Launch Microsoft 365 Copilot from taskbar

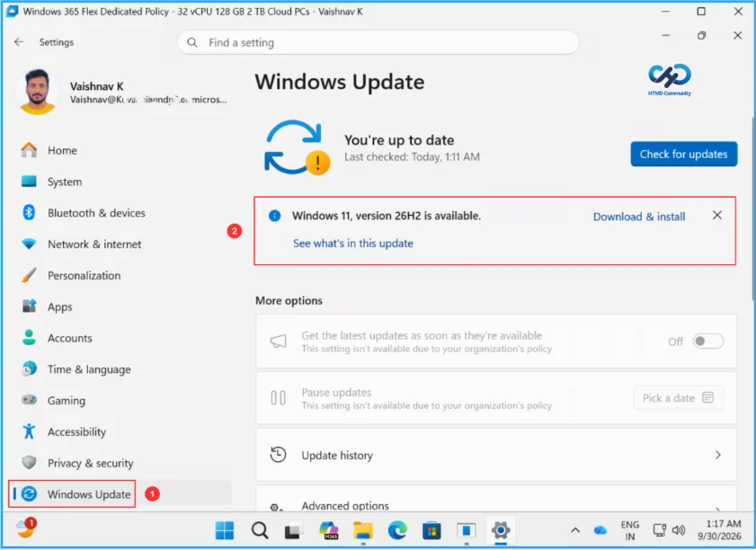329,531
